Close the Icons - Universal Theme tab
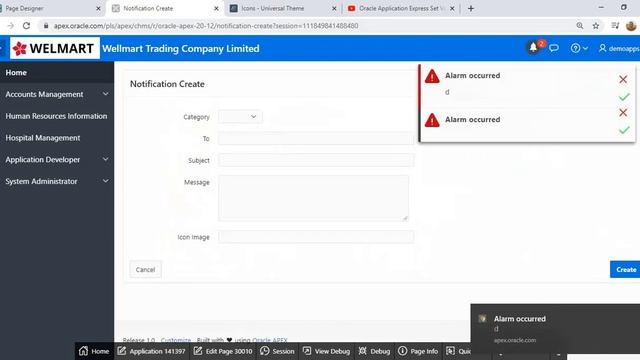Image resolution: width=640 pixels, height=360 pixels. tap(334, 8)
